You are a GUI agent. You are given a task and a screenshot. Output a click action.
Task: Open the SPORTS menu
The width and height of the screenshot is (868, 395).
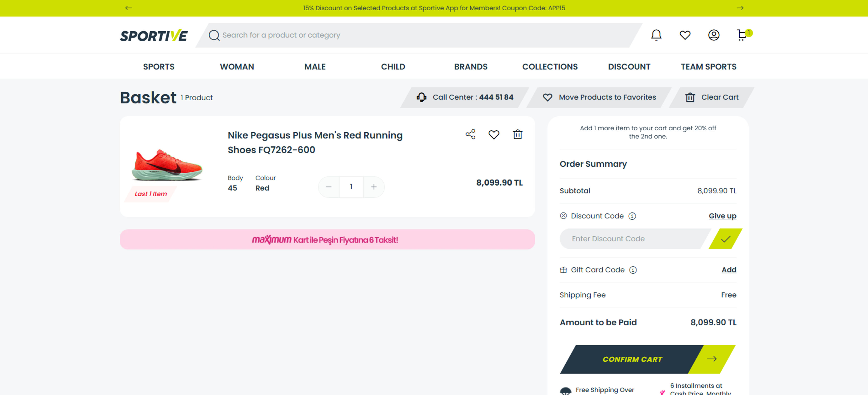[159, 67]
